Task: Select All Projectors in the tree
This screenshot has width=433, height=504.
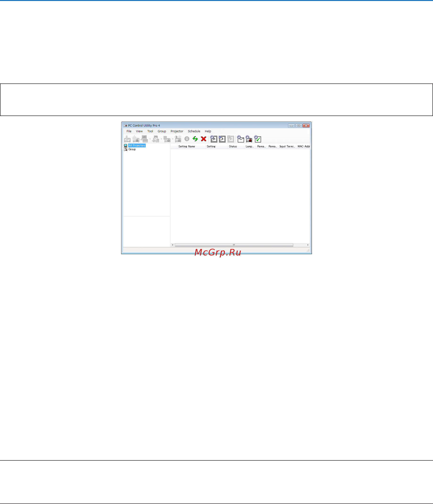Action: click(137, 145)
